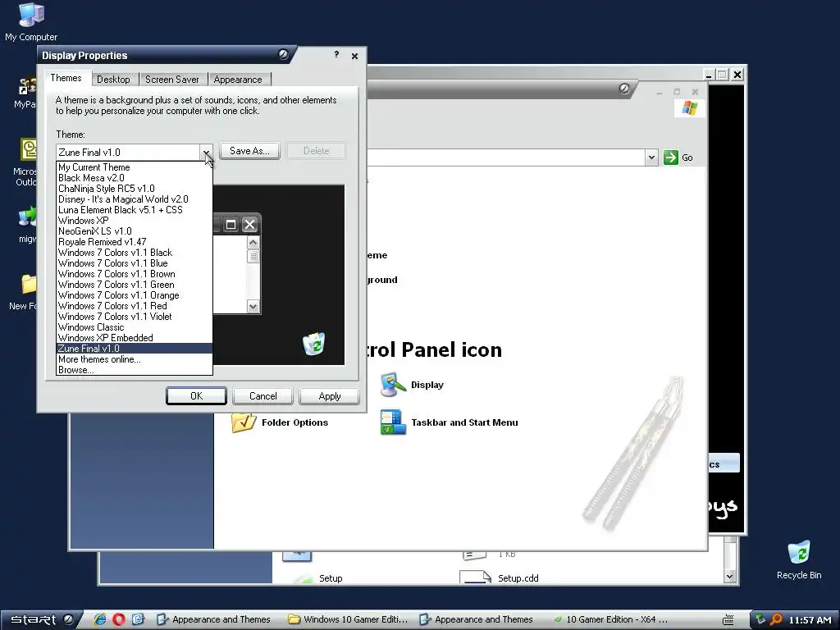Viewport: 840px width, 630px height.
Task: Open Setup.cdd file in the back window
Action: 518,578
